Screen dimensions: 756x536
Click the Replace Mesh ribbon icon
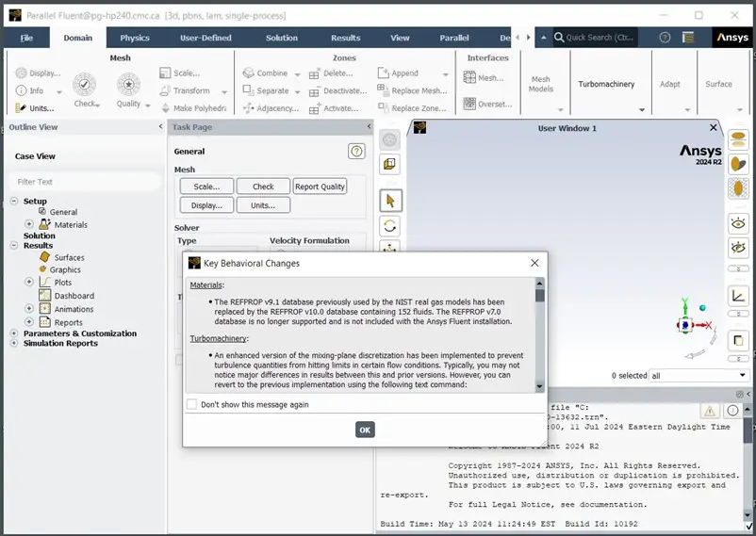coord(384,89)
